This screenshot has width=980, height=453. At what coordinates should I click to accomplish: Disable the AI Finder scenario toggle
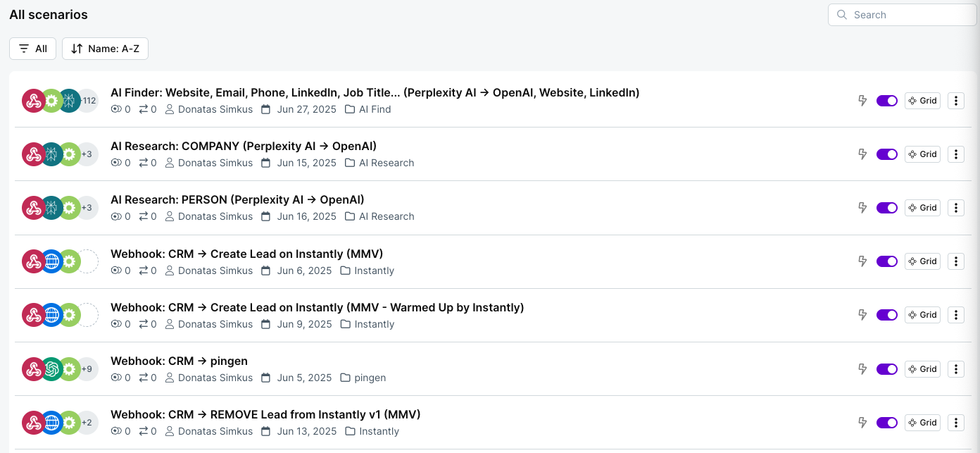tap(886, 100)
